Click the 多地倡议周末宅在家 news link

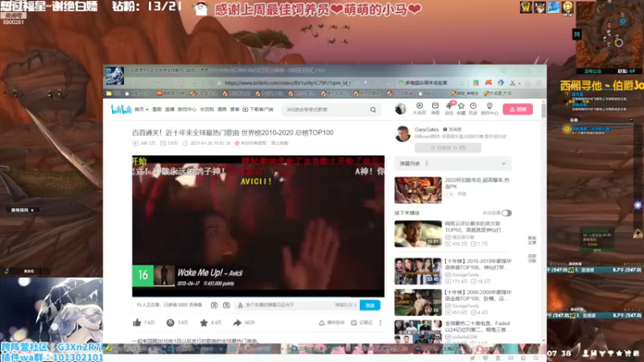point(426,83)
